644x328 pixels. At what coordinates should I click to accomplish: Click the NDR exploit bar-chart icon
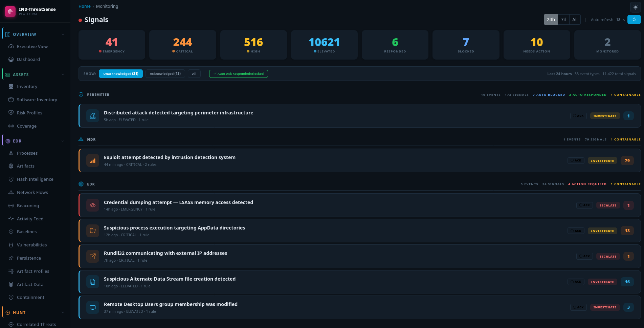(93, 161)
